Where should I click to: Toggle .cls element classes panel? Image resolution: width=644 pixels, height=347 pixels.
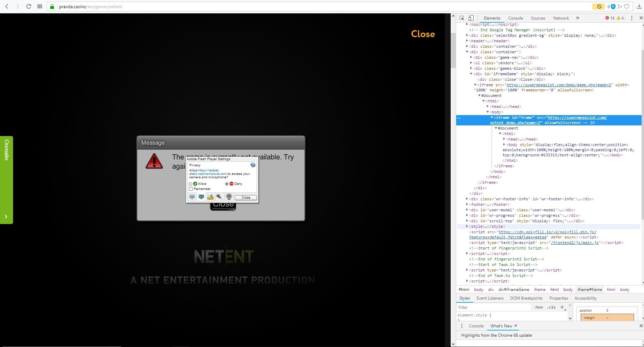(x=551, y=307)
